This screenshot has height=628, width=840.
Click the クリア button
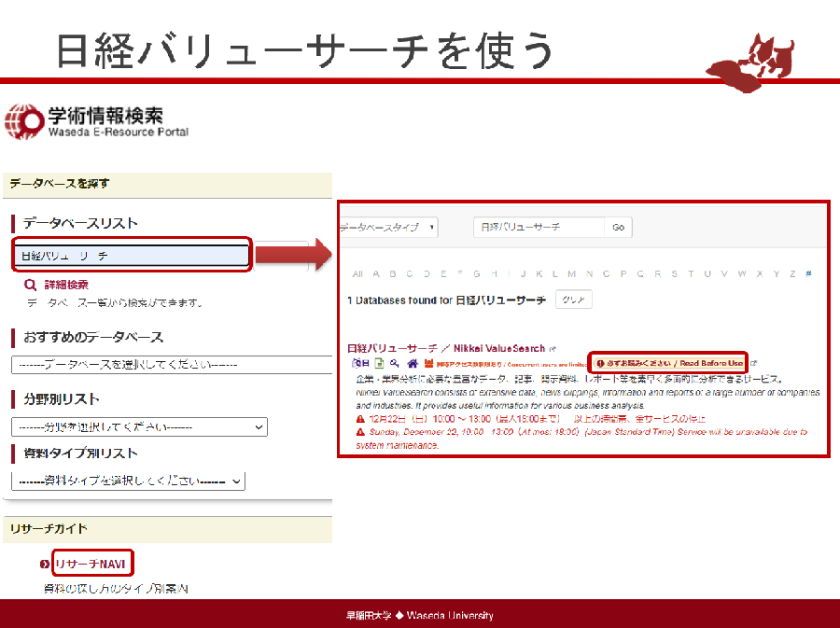pos(574,300)
